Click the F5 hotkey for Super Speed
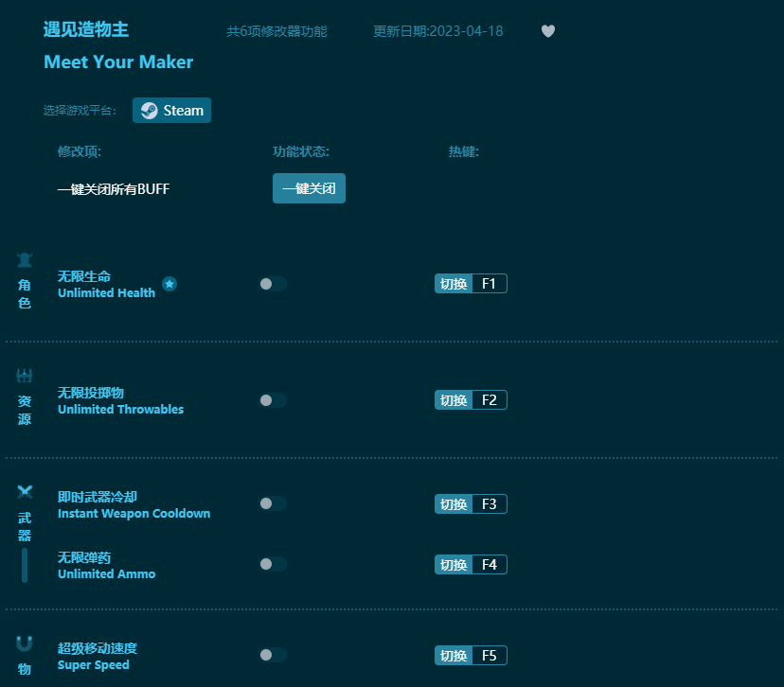 (x=471, y=655)
